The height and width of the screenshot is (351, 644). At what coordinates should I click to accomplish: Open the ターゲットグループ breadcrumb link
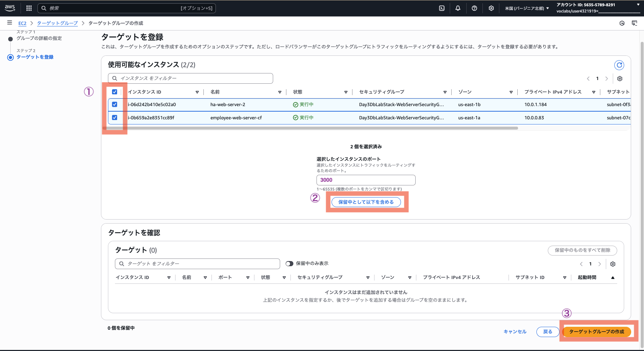(x=57, y=23)
